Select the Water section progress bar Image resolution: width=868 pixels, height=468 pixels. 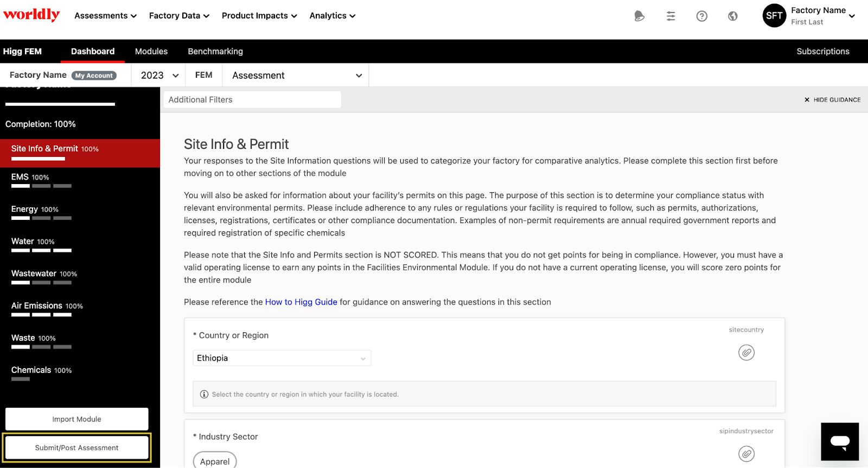[x=41, y=250]
